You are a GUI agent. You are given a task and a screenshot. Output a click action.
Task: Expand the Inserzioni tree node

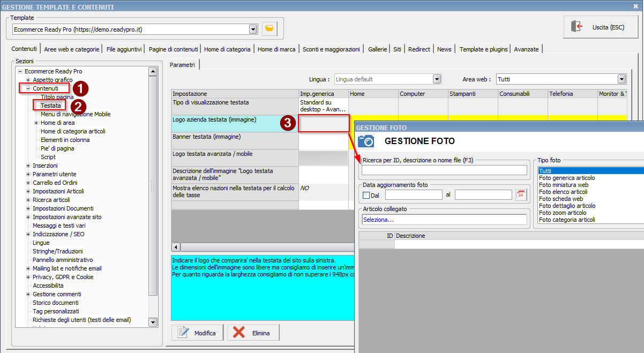28,166
